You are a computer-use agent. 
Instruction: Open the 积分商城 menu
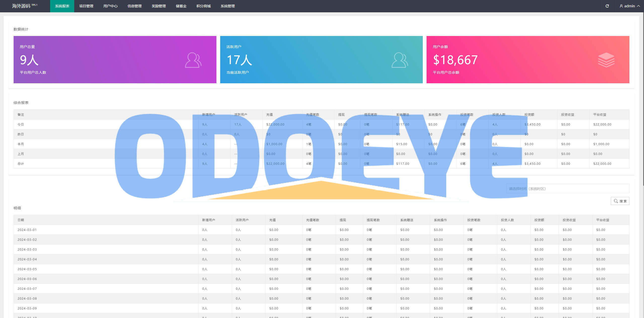204,6
